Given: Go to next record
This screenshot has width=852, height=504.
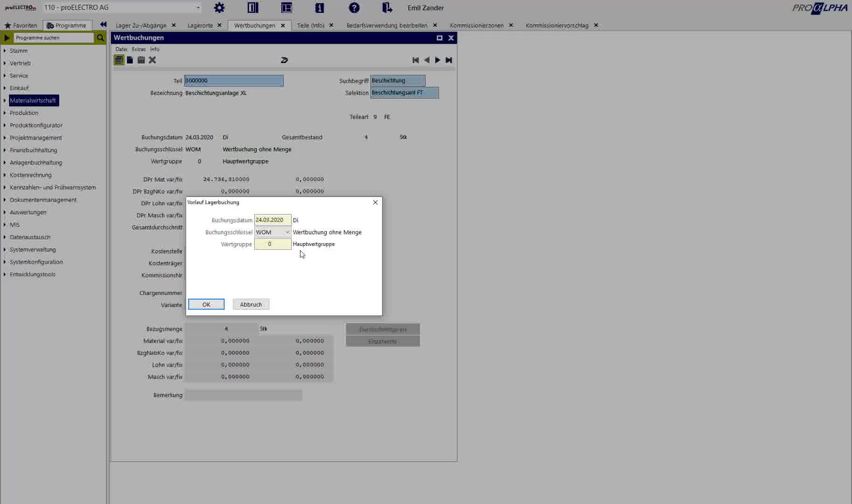Looking at the screenshot, I should coord(438,60).
